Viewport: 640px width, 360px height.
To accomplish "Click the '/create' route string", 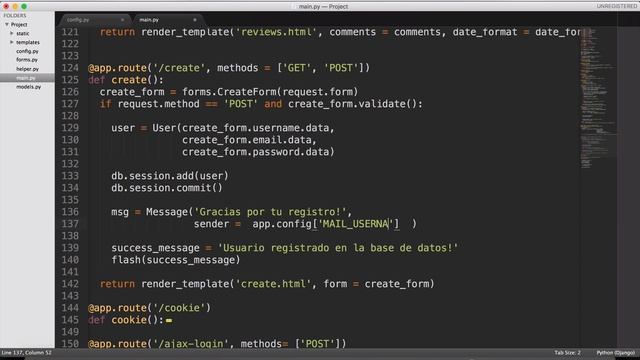I will [x=179, y=68].
